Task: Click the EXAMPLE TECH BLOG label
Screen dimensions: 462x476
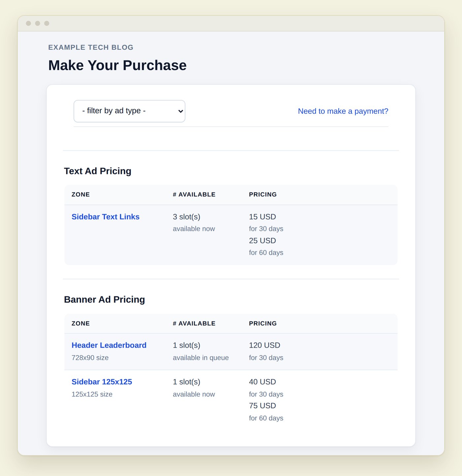Action: [x=91, y=47]
